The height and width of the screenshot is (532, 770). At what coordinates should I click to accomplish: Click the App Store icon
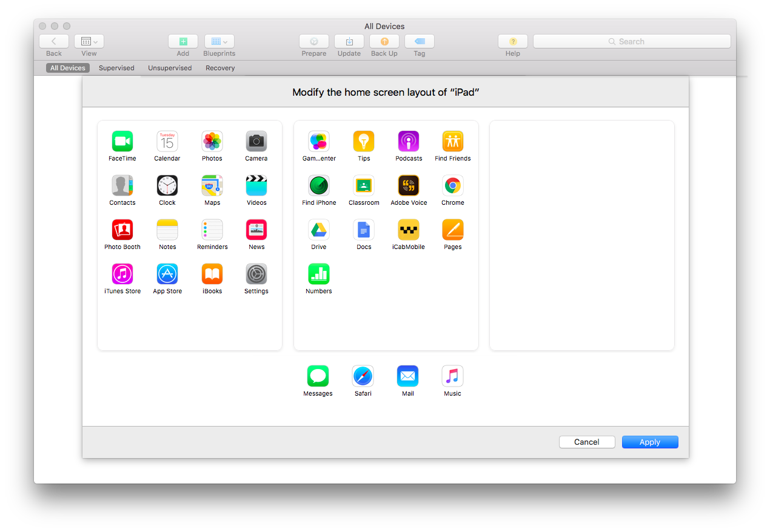[167, 274]
